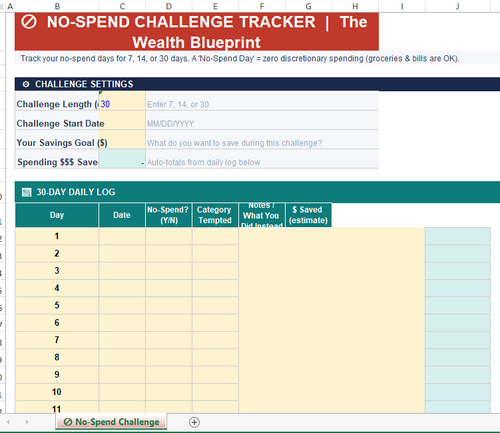Select the Spending $$$ Saved total cell
Image resolution: width=500 pixels, height=433 pixels.
[122, 159]
